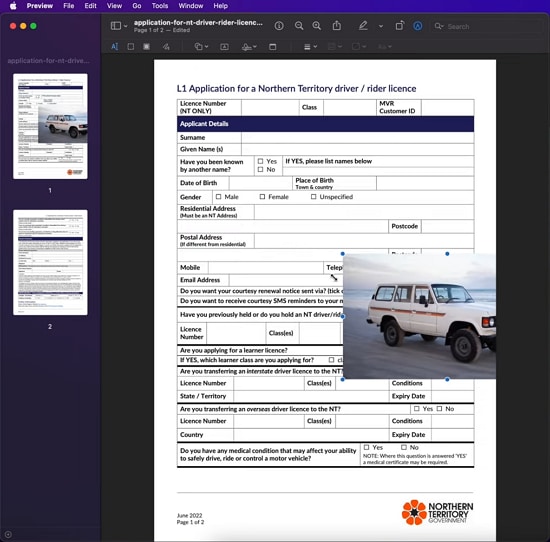Rotate the page with the Rotate icon

coord(400,26)
